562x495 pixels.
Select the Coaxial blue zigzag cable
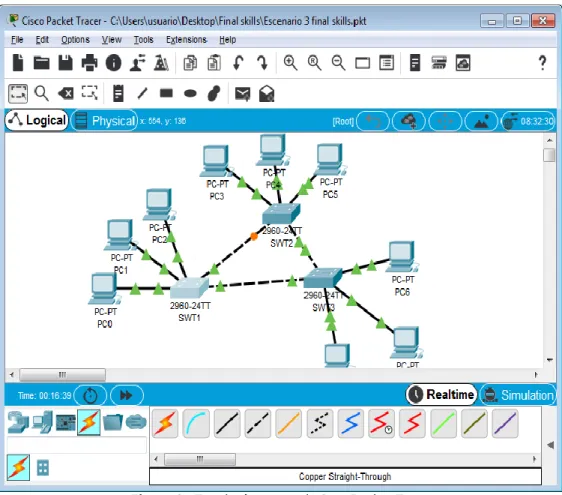[x=351, y=424]
